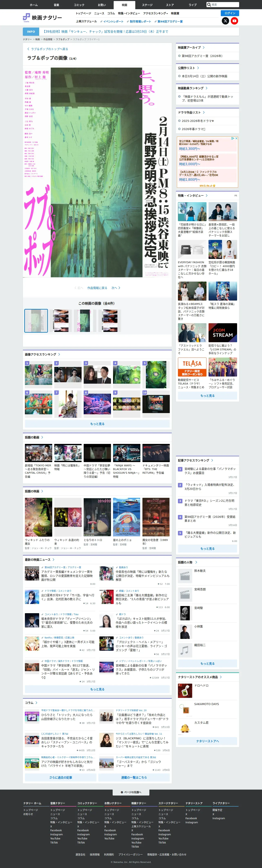Switch to the ステージ tab
Image resolution: width=262 pixels, height=868 pixels.
coord(147,5)
